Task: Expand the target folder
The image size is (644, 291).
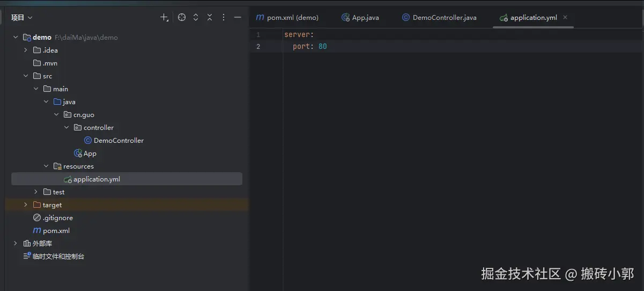Action: point(26,205)
